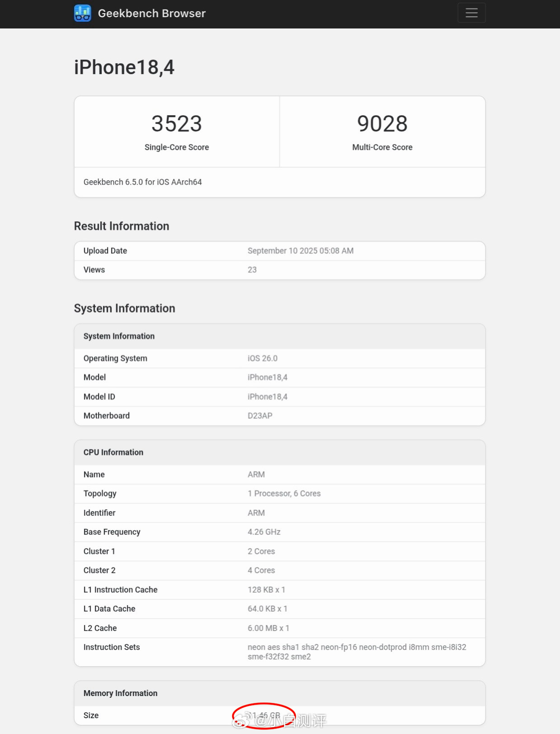Image resolution: width=560 pixels, height=734 pixels.
Task: Select the 64.0 KB x 1 value
Action: (x=268, y=609)
